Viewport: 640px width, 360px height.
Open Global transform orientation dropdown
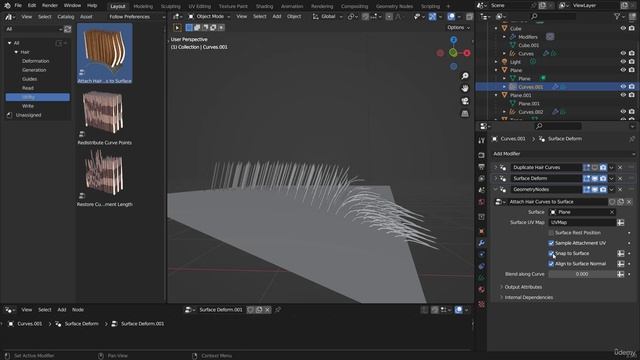click(x=328, y=17)
